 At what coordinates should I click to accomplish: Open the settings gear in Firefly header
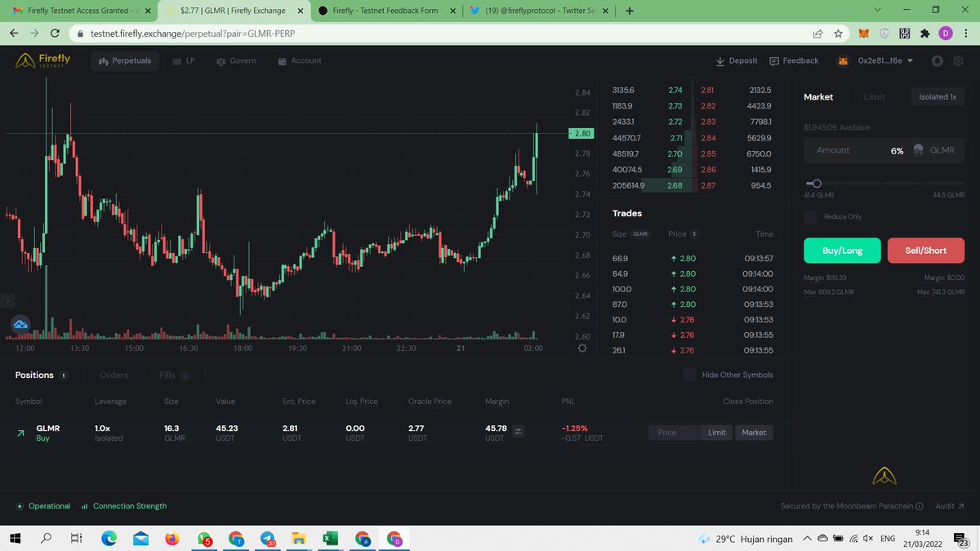coord(959,60)
